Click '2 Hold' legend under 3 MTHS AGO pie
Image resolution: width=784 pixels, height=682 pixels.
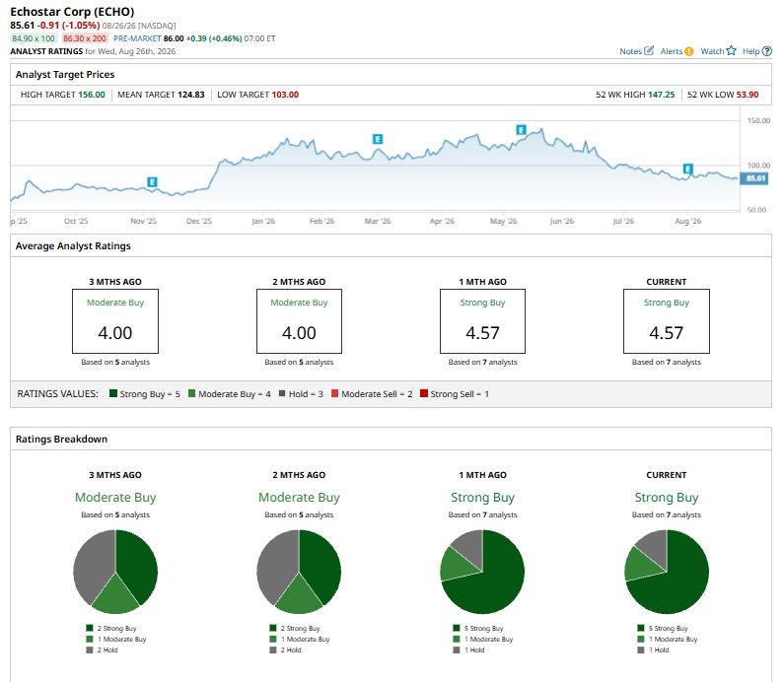pos(102,650)
